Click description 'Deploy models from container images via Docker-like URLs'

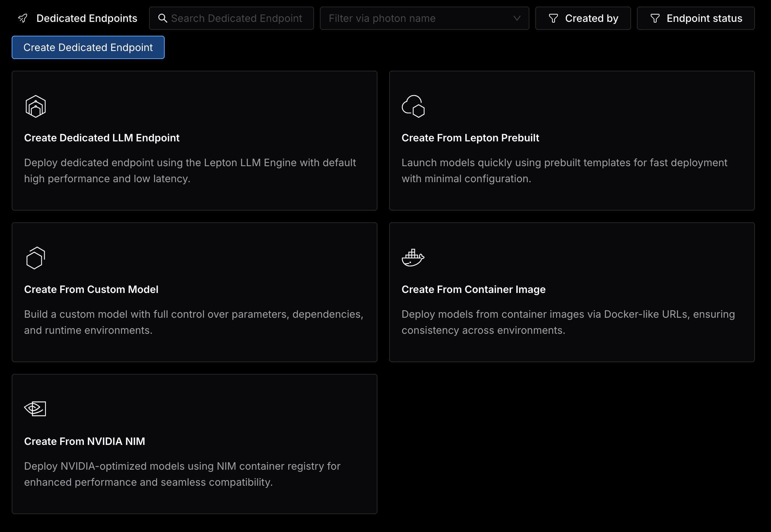coord(568,322)
